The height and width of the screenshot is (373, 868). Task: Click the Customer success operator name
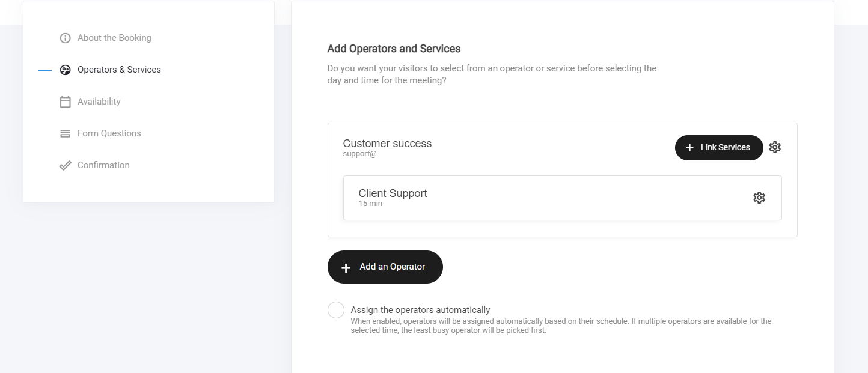coord(387,144)
